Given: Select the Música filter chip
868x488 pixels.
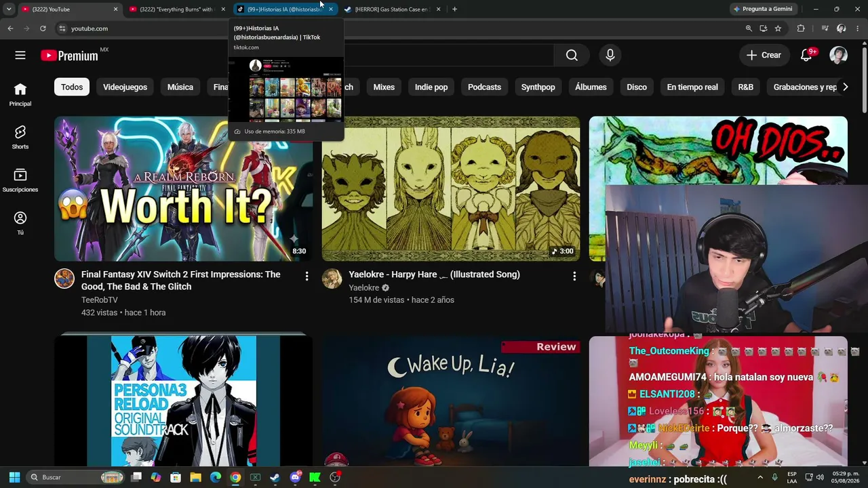Looking at the screenshot, I should coord(180,87).
